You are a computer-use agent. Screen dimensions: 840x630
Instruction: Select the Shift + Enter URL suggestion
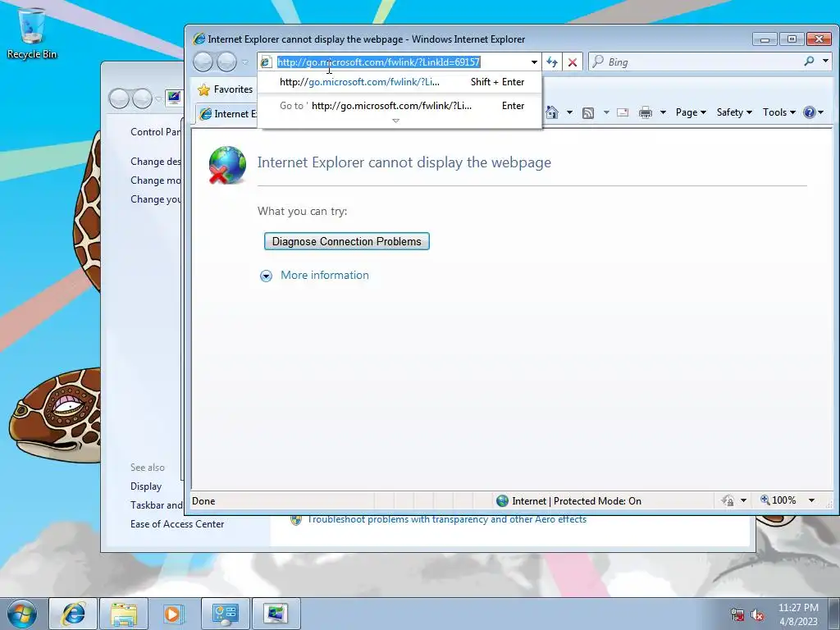tap(399, 82)
